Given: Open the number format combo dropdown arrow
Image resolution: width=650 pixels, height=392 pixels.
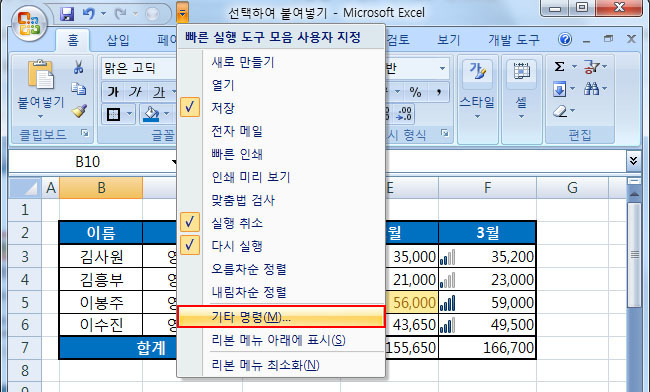Looking at the screenshot, I should 442,68.
